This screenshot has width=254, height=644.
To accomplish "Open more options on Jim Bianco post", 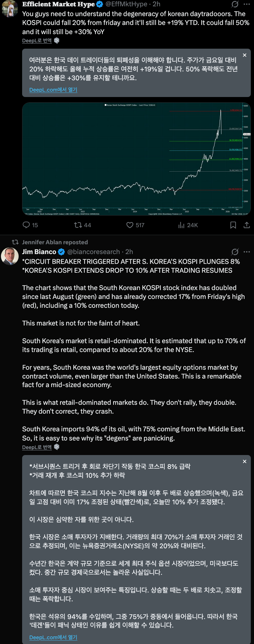I will pyautogui.click(x=247, y=252).
